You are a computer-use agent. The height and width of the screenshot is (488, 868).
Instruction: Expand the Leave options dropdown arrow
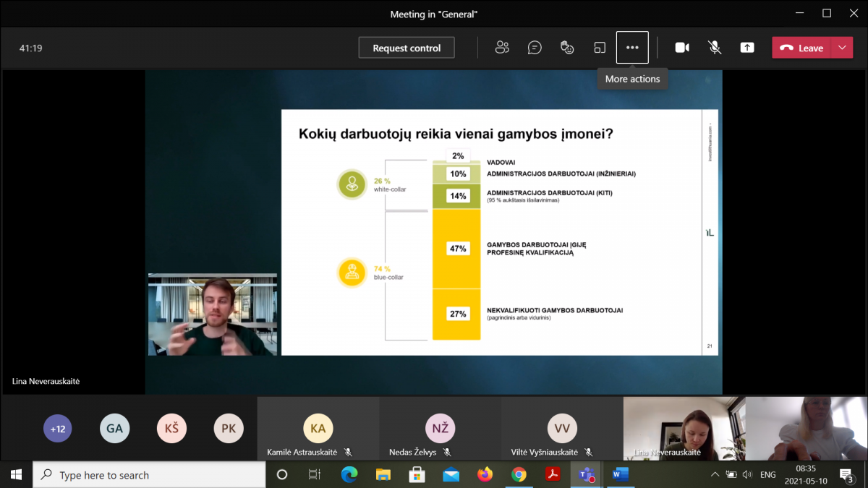841,48
